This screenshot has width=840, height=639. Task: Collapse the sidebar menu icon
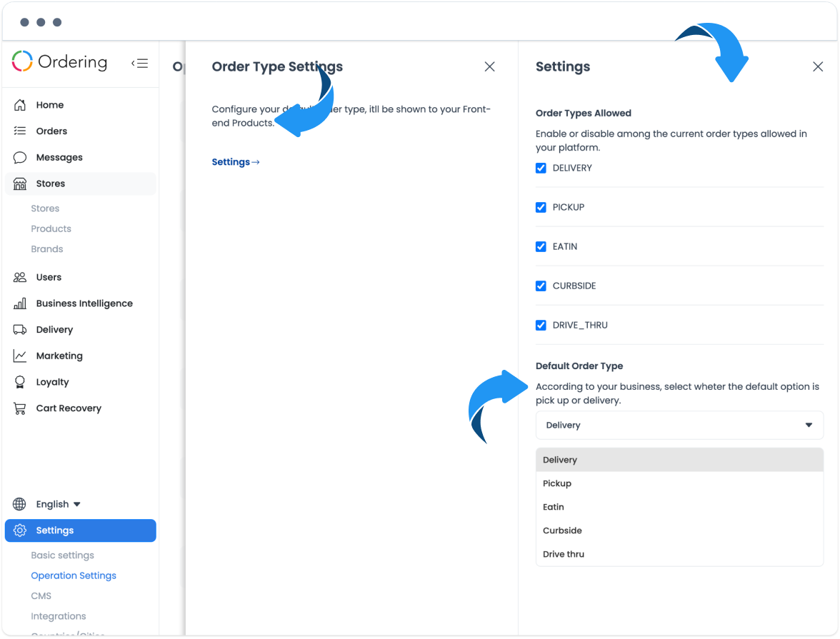(140, 64)
